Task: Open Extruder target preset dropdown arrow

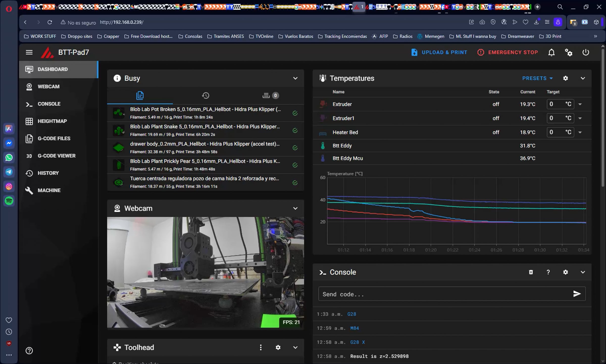Action: [x=580, y=104]
